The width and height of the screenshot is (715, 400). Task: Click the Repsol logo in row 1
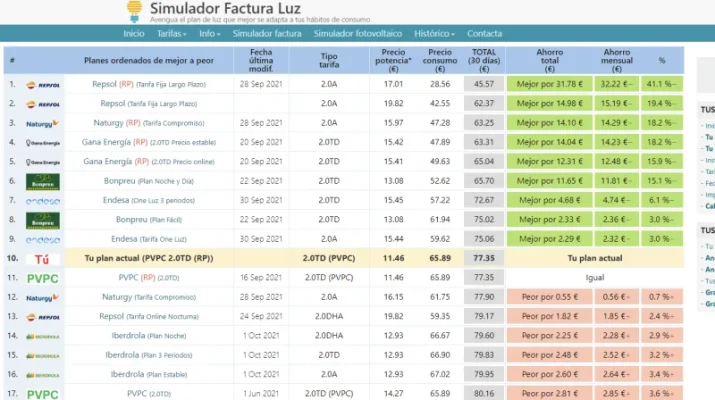[43, 85]
